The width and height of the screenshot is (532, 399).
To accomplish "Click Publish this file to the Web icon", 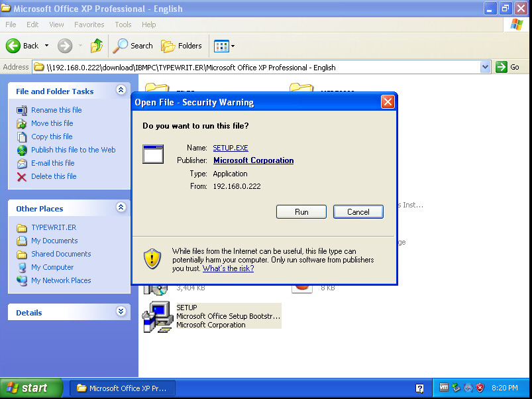I will pos(22,150).
